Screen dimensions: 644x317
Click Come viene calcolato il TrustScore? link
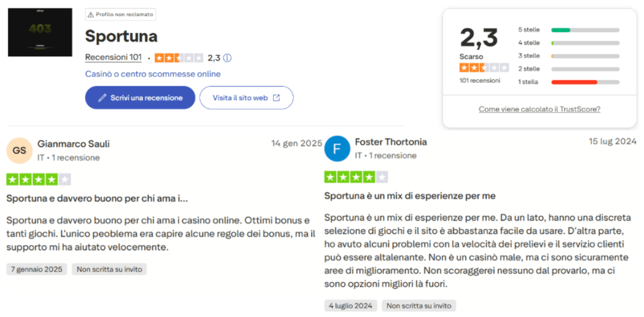539,109
